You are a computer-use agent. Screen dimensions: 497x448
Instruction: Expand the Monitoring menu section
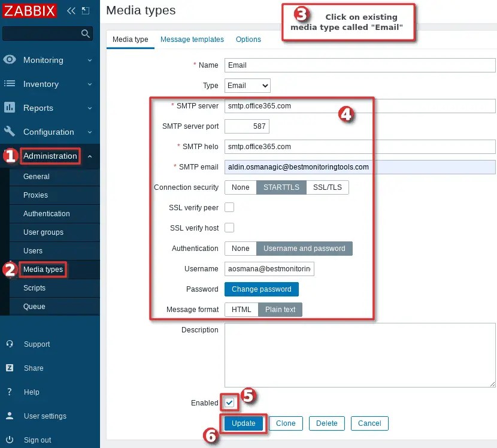point(42,60)
